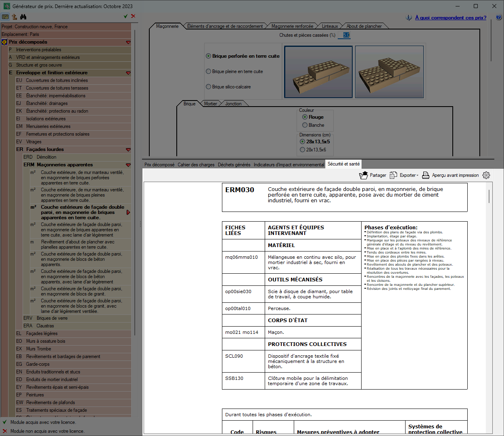This screenshot has height=436, width=504.
Task: Click the green checkmark accept icon
Action: coord(125,16)
